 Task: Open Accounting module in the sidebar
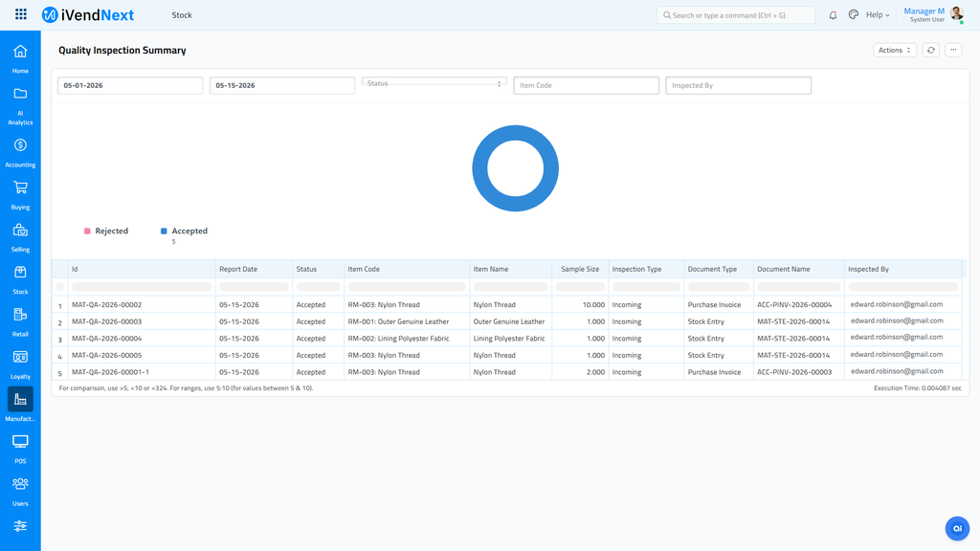point(20,153)
